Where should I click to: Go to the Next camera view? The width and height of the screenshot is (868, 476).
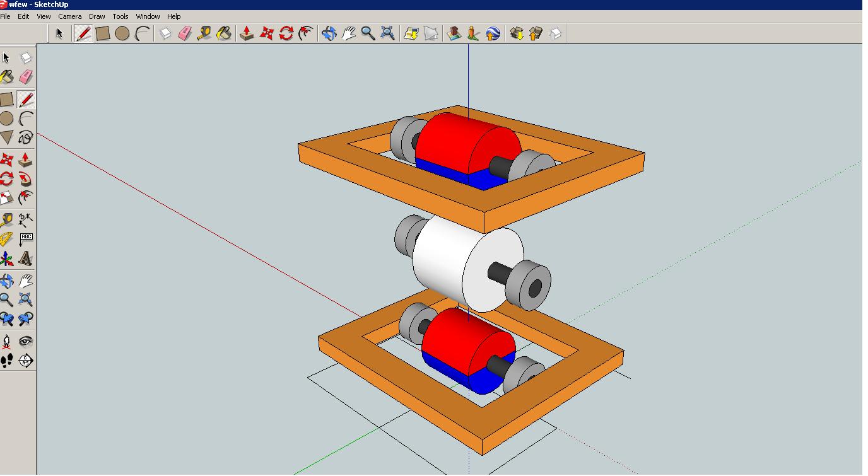(x=26, y=319)
